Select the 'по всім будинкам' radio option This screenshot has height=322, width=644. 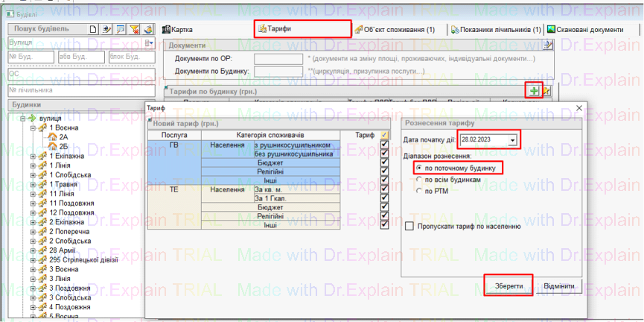[418, 180]
